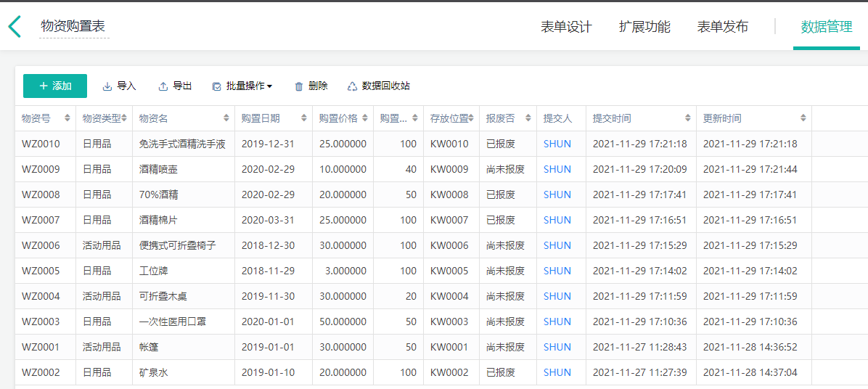Click the 物资购置表 form title
868x389 pixels.
pos(73,26)
